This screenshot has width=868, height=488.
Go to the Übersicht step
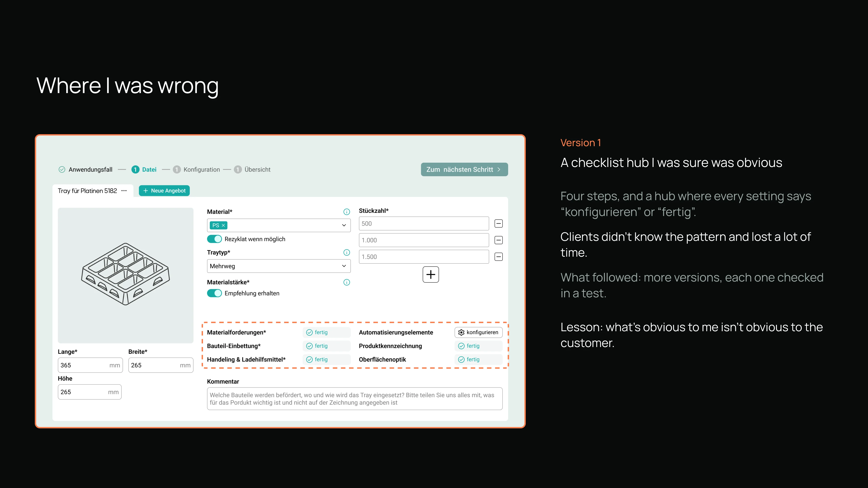(252, 169)
